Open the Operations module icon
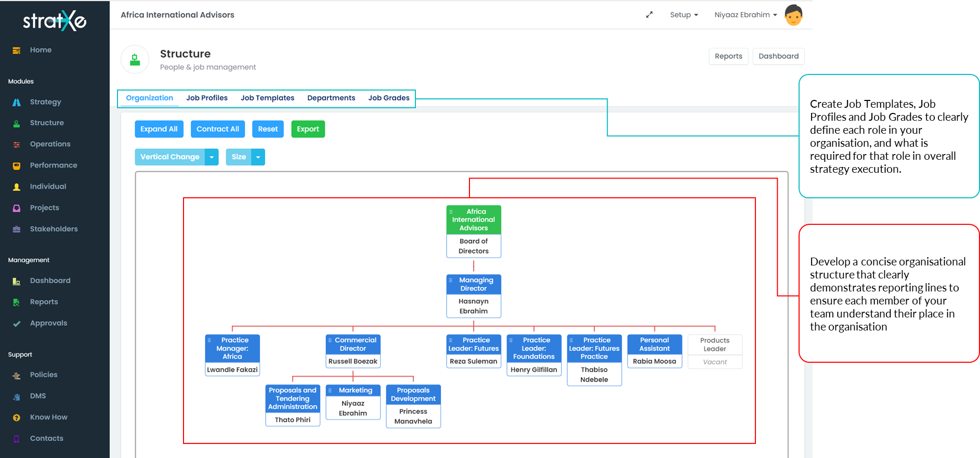This screenshot has height=458, width=980. [x=17, y=145]
